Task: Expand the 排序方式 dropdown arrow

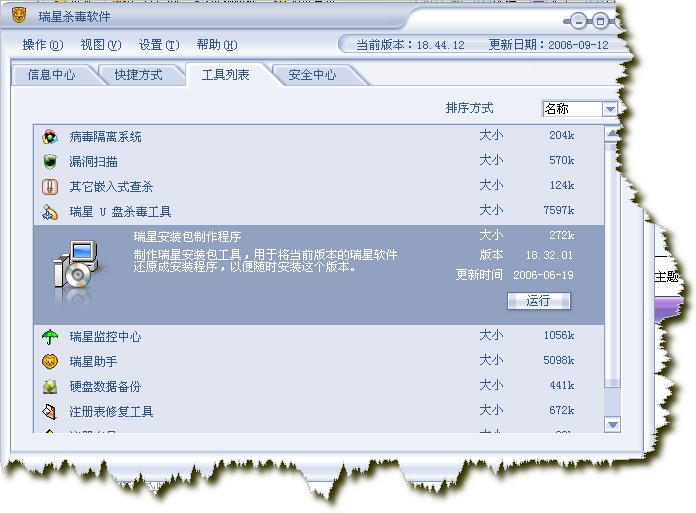Action: point(610,109)
